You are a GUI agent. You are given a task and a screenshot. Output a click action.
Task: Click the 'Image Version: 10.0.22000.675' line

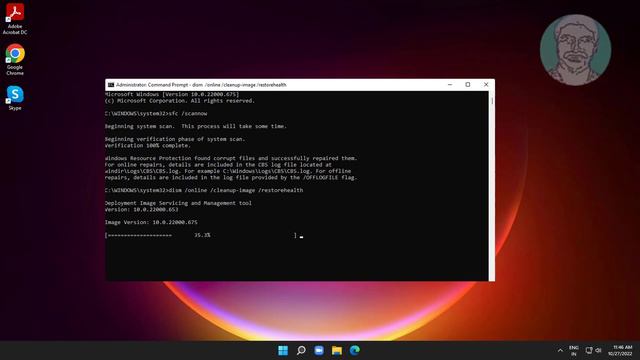[x=151, y=222]
